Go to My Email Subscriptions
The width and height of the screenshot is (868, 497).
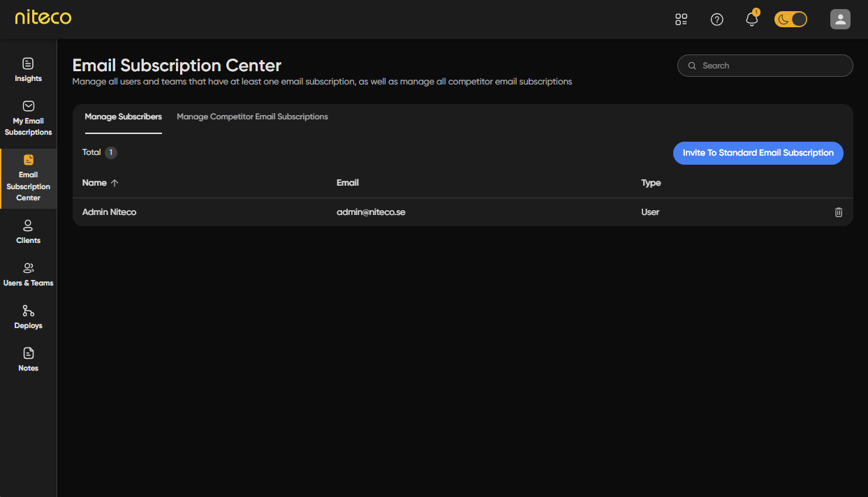pos(29,118)
